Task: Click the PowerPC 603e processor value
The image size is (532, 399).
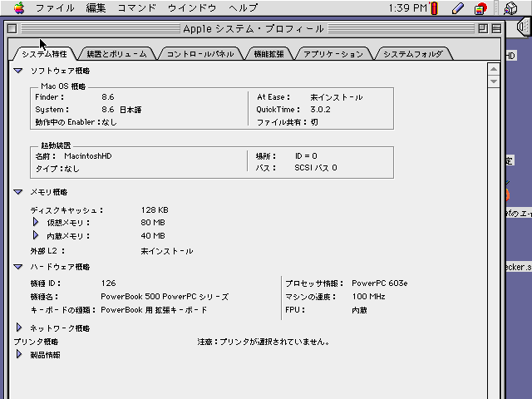Action: [x=380, y=283]
